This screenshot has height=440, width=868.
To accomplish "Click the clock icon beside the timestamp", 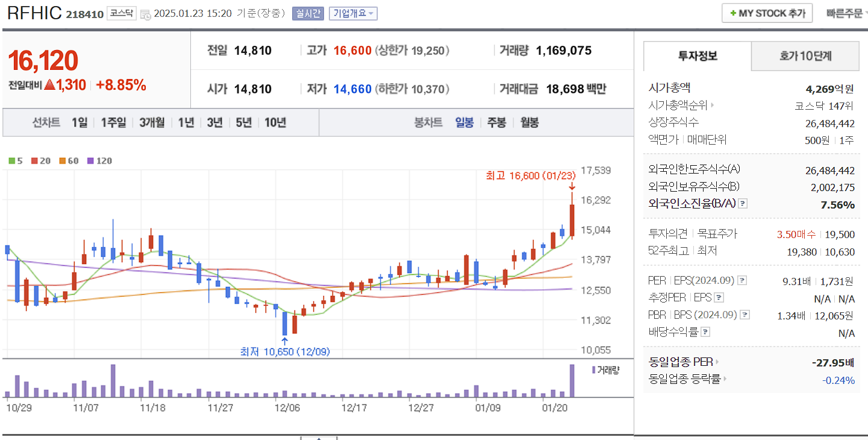I will point(145,13).
